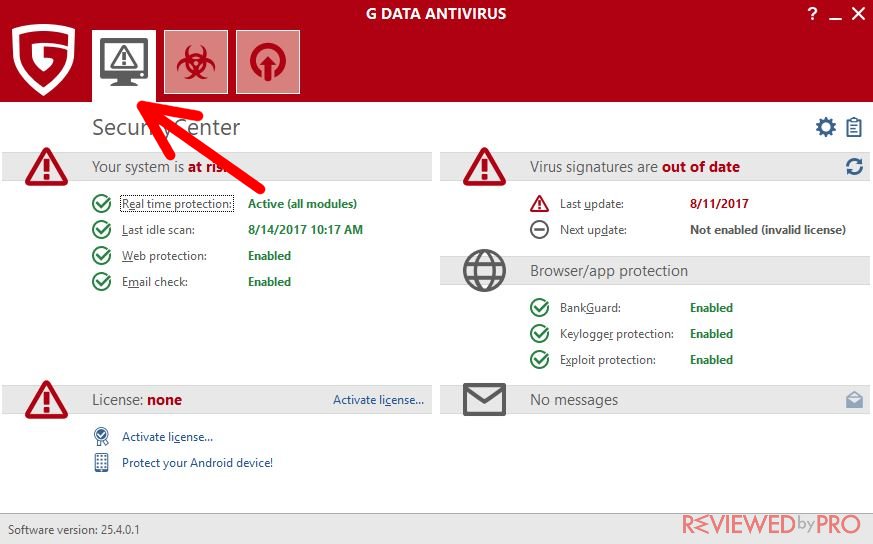This screenshot has height=544, width=873.
Task: Click the Keylogger protection checkmark icon
Action: pyautogui.click(x=539, y=334)
